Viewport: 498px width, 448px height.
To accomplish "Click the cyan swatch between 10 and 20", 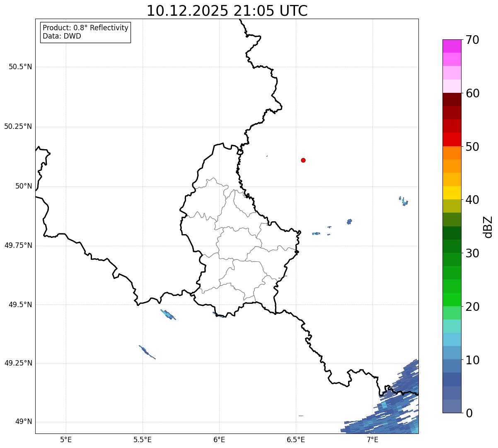I will click(x=452, y=339).
